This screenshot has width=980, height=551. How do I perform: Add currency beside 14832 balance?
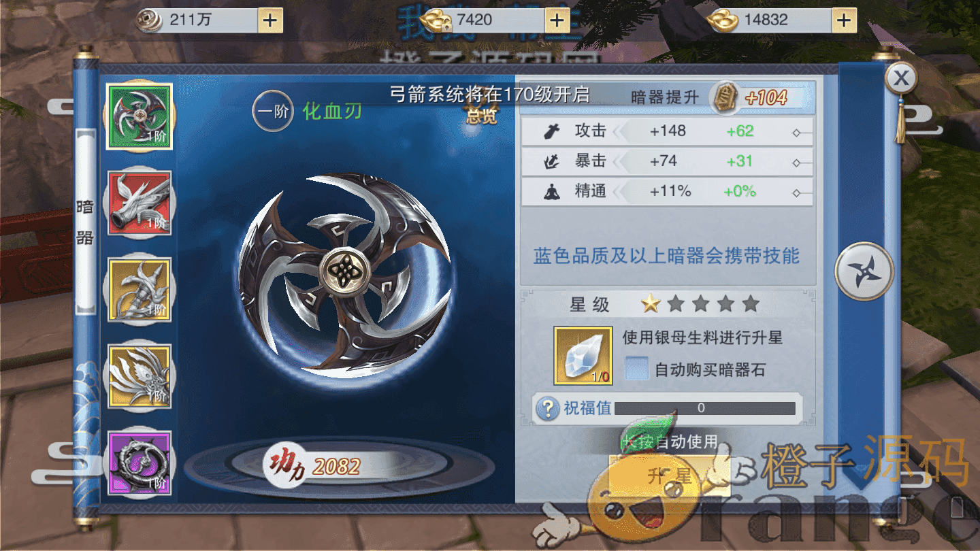(x=844, y=20)
